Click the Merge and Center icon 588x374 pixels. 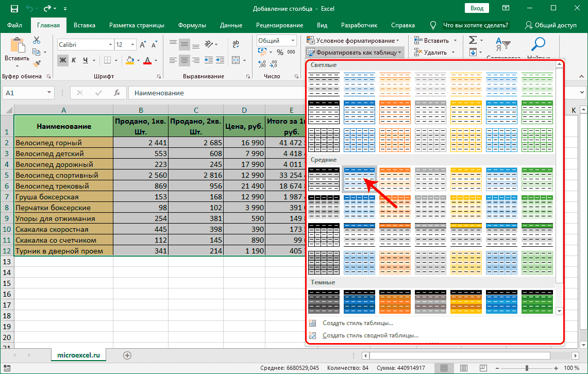[236, 59]
